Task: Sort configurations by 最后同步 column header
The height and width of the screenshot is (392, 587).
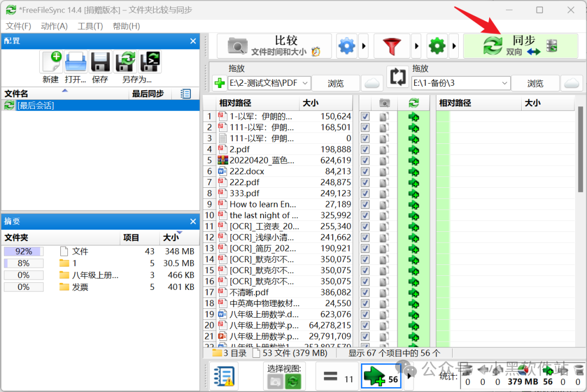Action: 150,93
